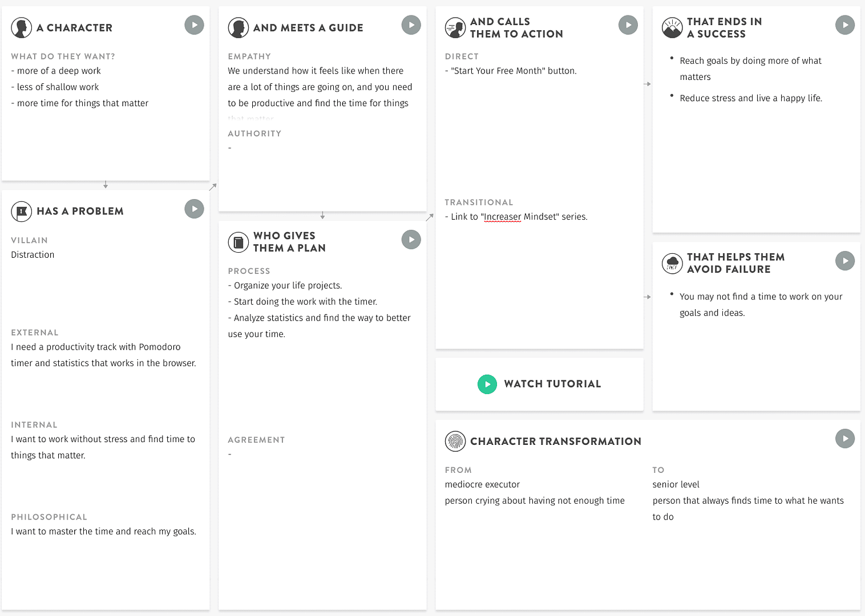
Task: Click the And Meets a Guide face icon
Action: point(238,27)
